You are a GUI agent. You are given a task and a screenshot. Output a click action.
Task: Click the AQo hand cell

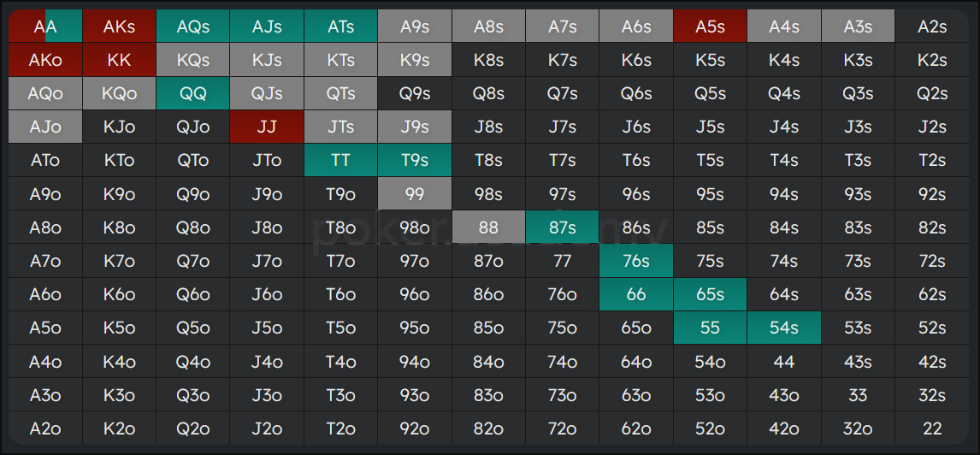[x=45, y=93]
